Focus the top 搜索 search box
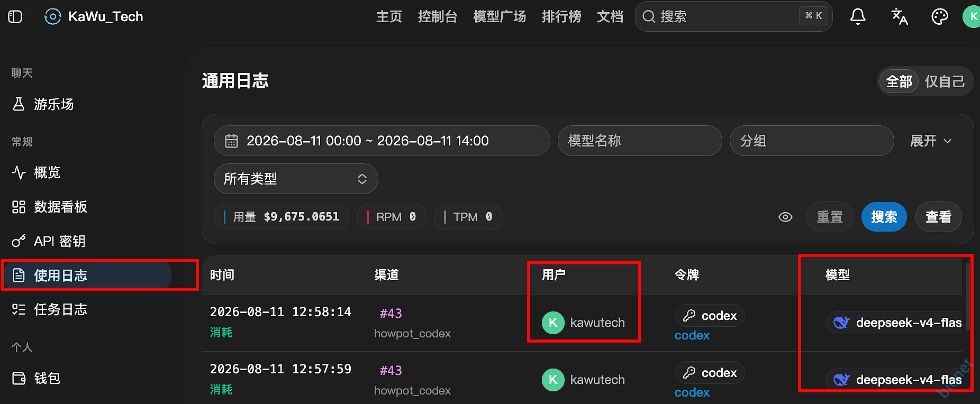This screenshot has height=404, width=980. pyautogui.click(x=733, y=17)
